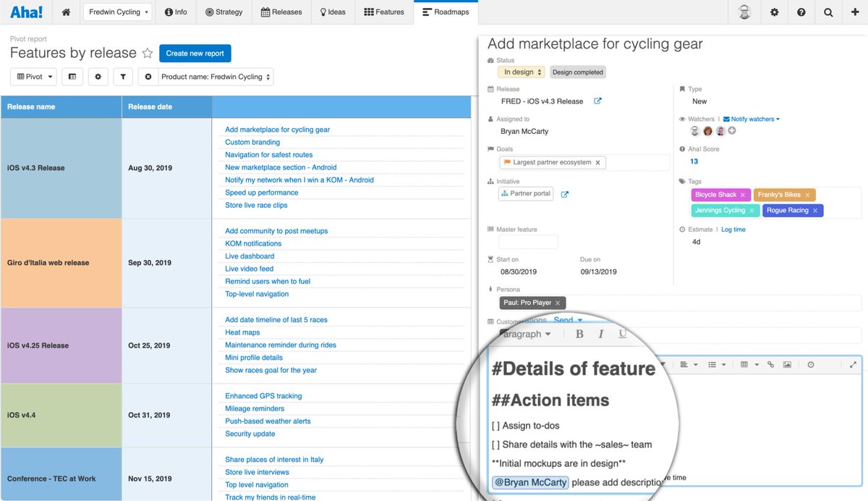Viewport: 868px width, 501px height.
Task: Open account settings gear in top bar
Action: (x=774, y=12)
